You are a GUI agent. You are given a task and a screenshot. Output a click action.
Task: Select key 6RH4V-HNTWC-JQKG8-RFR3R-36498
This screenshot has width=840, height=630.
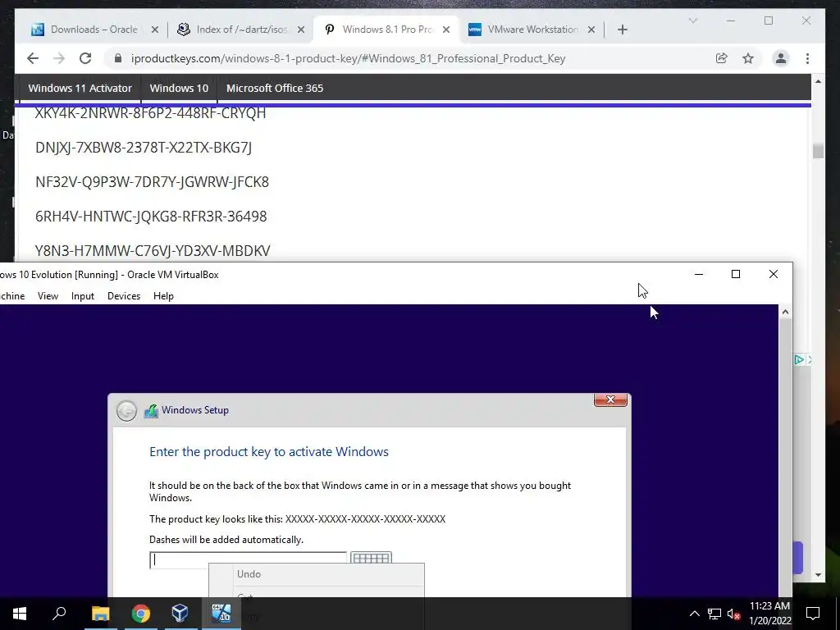[151, 216]
